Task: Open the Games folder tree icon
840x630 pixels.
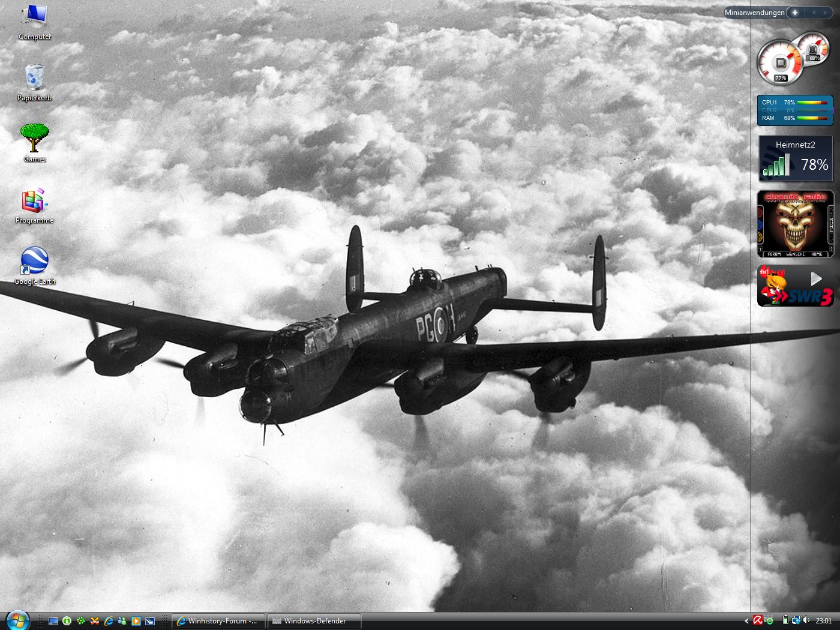Action: [x=34, y=139]
